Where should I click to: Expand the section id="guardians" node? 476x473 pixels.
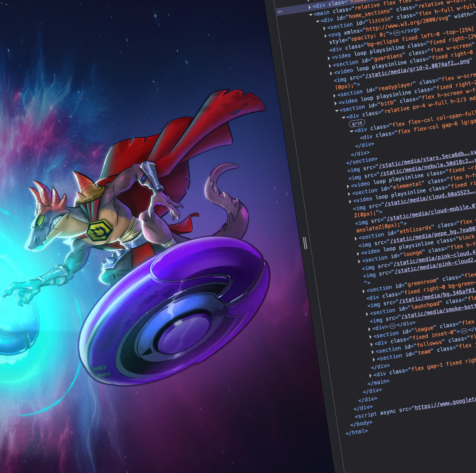pos(330,66)
